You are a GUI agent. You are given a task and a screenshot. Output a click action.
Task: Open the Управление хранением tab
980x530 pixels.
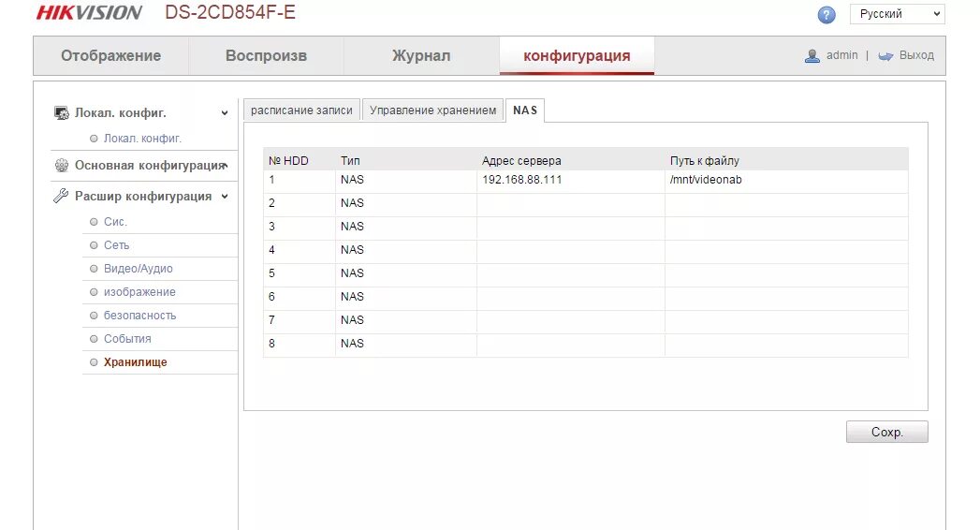(x=432, y=110)
